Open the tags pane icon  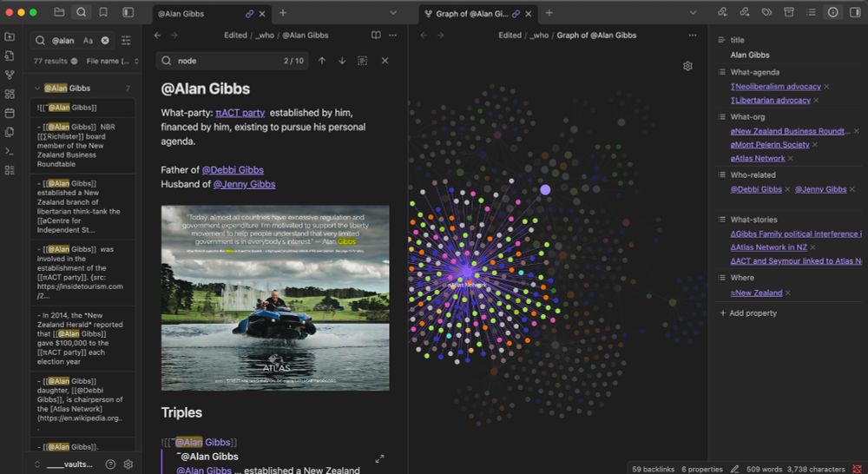[x=766, y=12]
